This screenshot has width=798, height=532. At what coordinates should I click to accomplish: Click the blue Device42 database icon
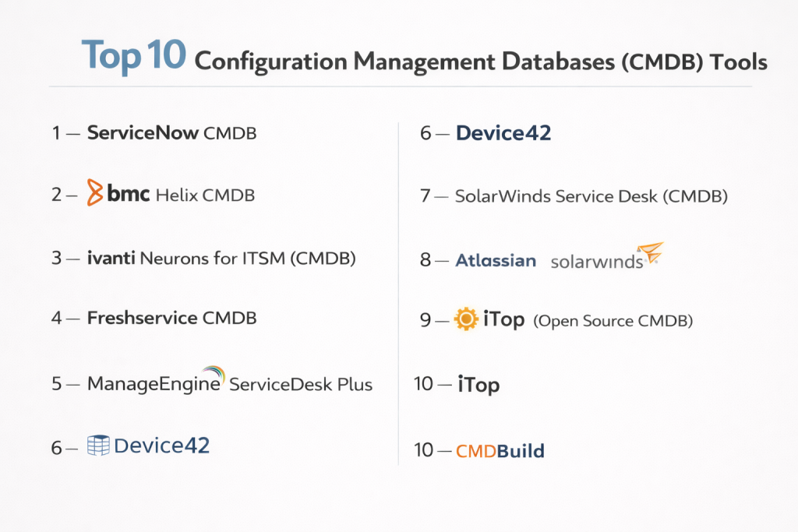point(98,446)
